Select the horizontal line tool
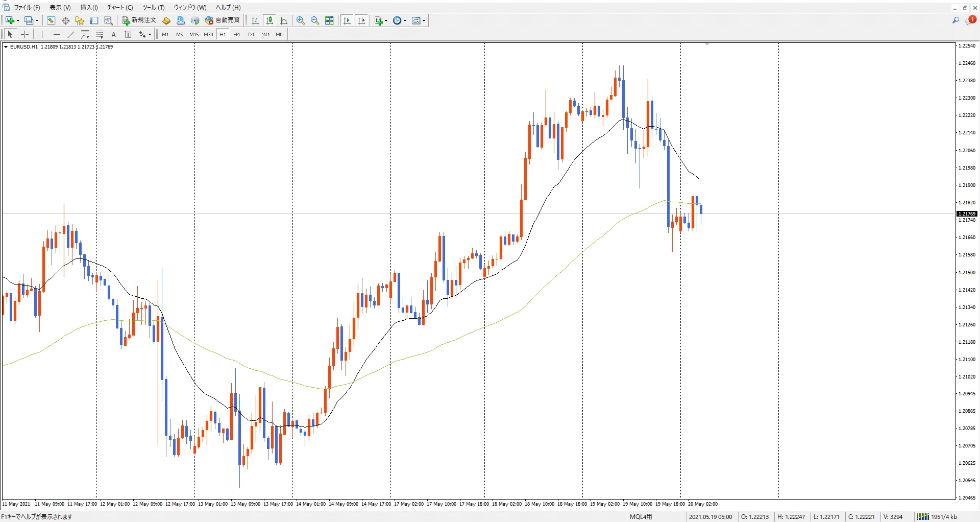 pos(56,34)
